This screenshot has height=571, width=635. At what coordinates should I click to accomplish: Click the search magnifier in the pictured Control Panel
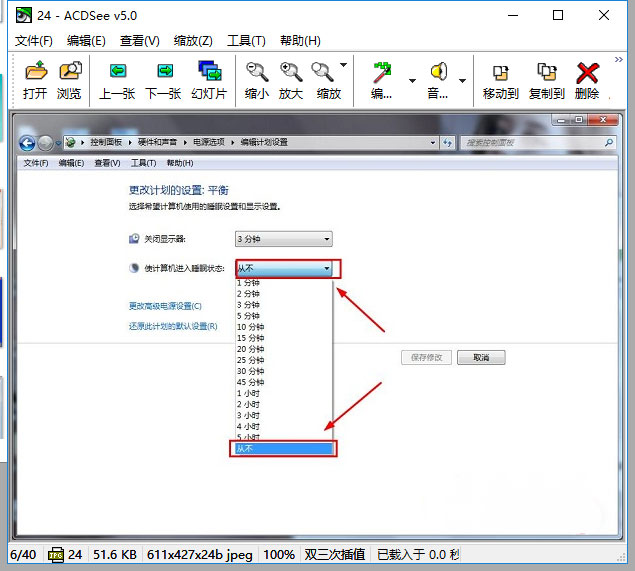(x=609, y=143)
